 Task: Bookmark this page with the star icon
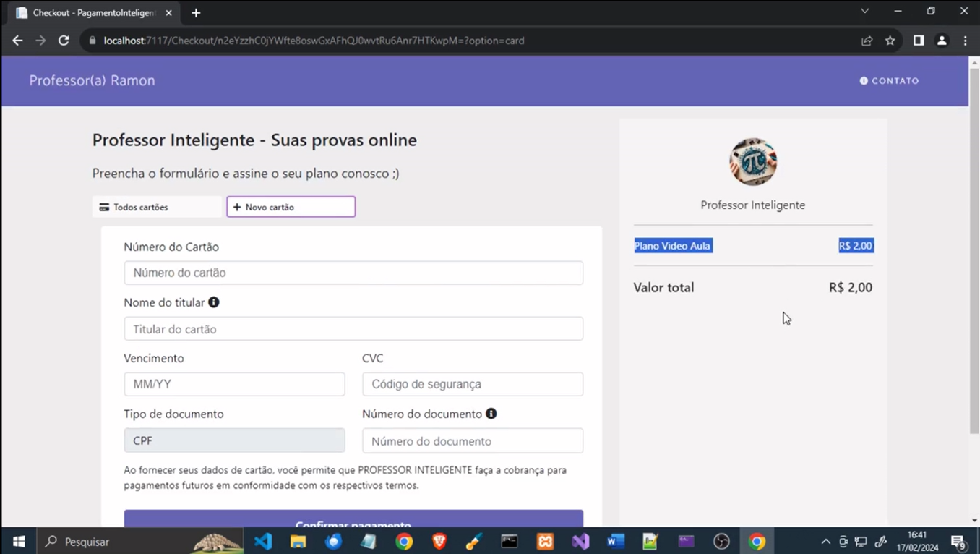[x=890, y=41]
